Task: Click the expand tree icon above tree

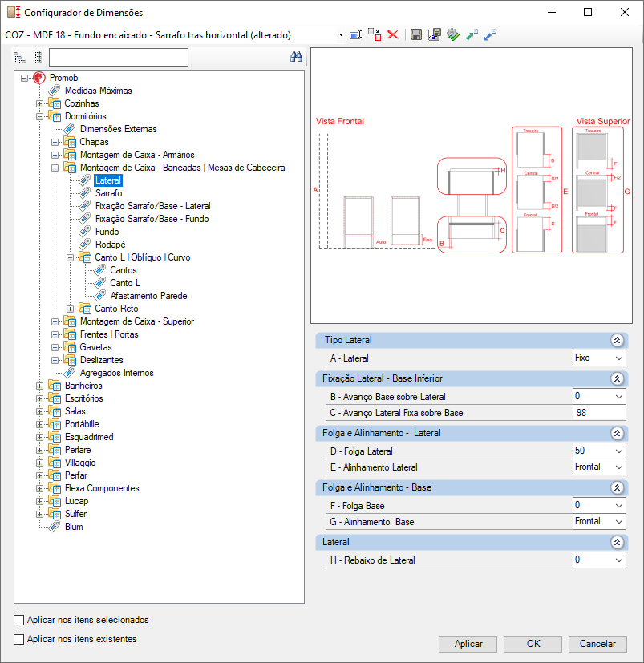Action: click(19, 57)
